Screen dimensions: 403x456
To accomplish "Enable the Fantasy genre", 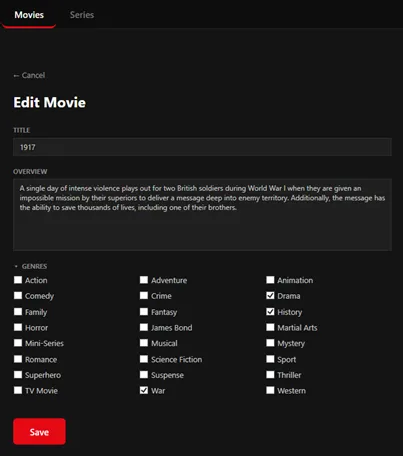I will click(144, 311).
